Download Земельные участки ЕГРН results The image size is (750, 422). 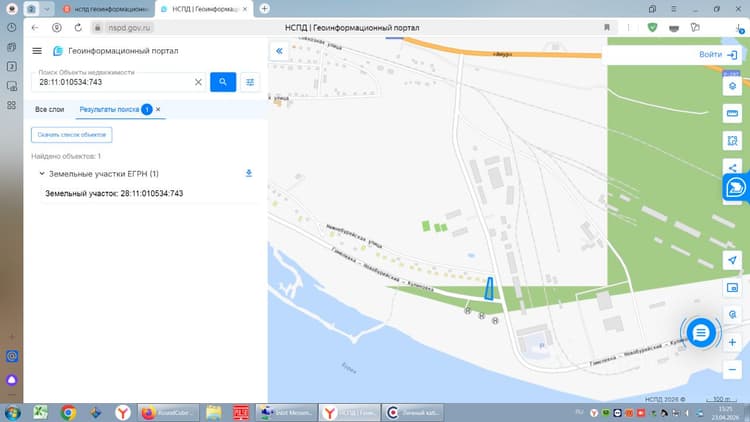click(x=249, y=173)
